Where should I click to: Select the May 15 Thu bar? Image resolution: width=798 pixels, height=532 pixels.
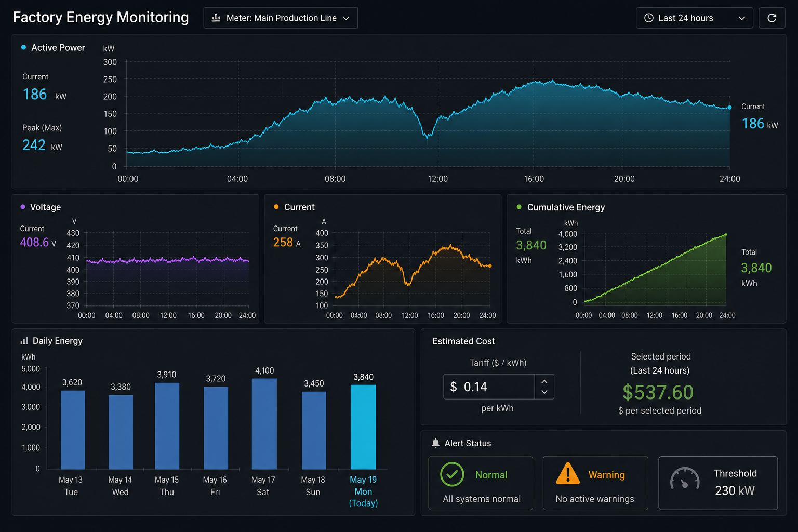pos(167,426)
